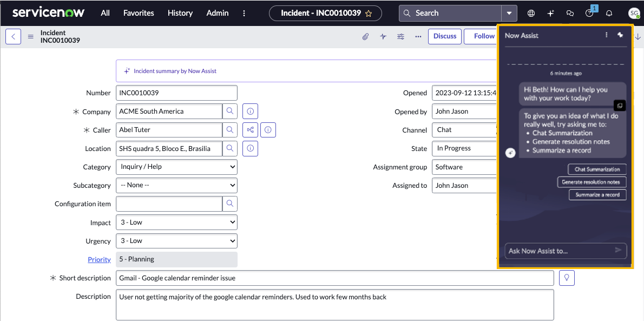The width and height of the screenshot is (644, 321).
Task: Click the Assignment group field Software
Action: pos(465,167)
